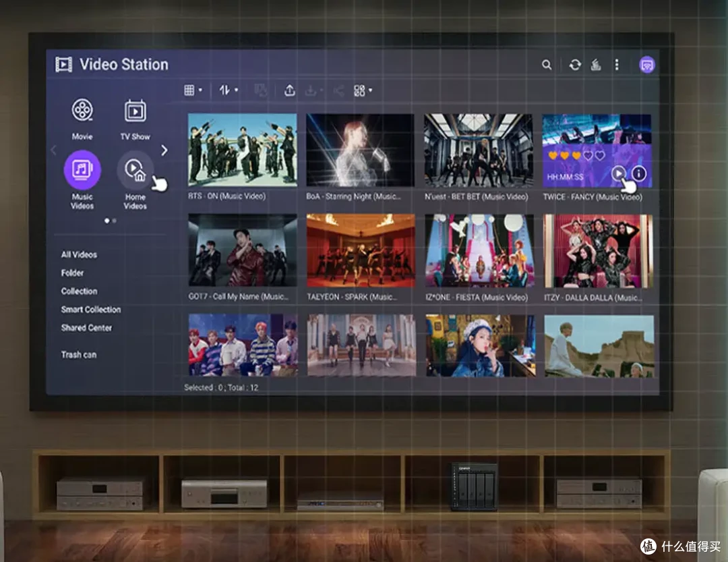
Task: Open All Videos in the sidebar
Action: [x=79, y=255]
